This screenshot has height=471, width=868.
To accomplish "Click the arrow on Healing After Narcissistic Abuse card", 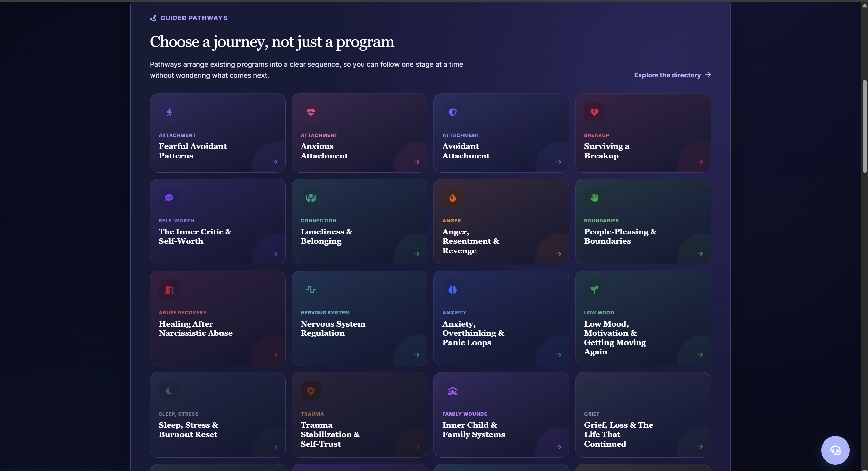I will tap(275, 355).
